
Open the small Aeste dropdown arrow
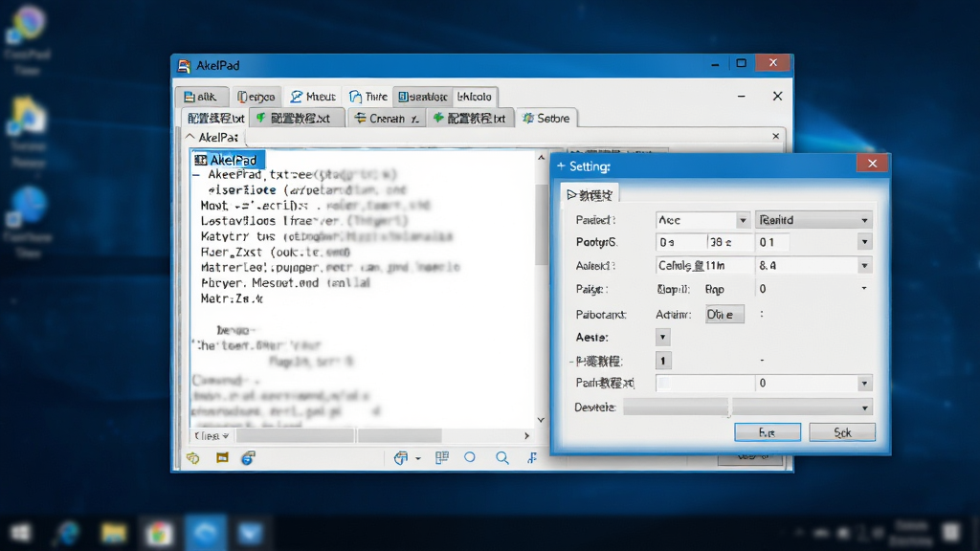(x=662, y=338)
